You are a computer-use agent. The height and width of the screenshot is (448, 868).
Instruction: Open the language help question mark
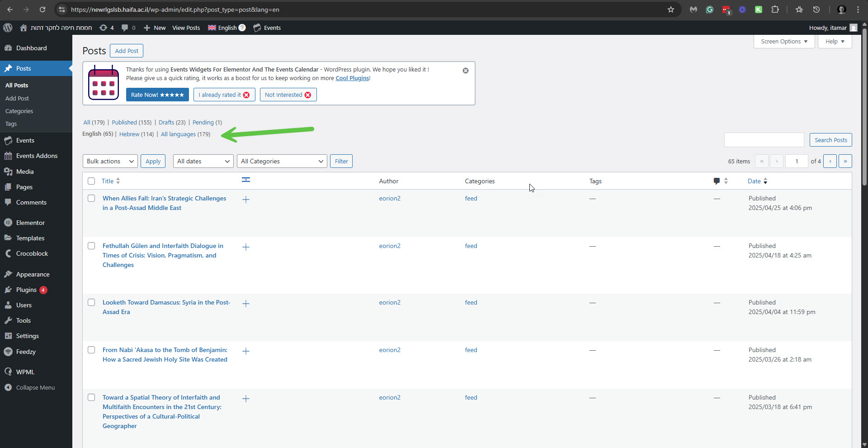coord(242,28)
